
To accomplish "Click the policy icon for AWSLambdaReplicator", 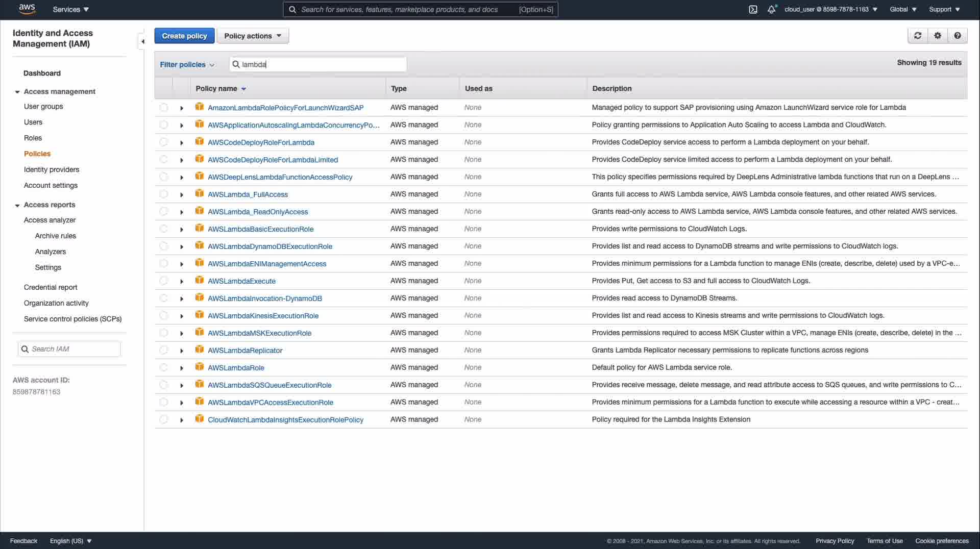I will tap(200, 350).
